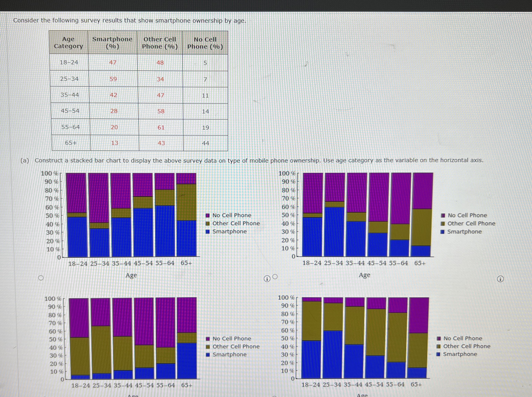The image size is (532, 397).
Task: Click the info icon beside top-left chart
Action: pos(267,279)
